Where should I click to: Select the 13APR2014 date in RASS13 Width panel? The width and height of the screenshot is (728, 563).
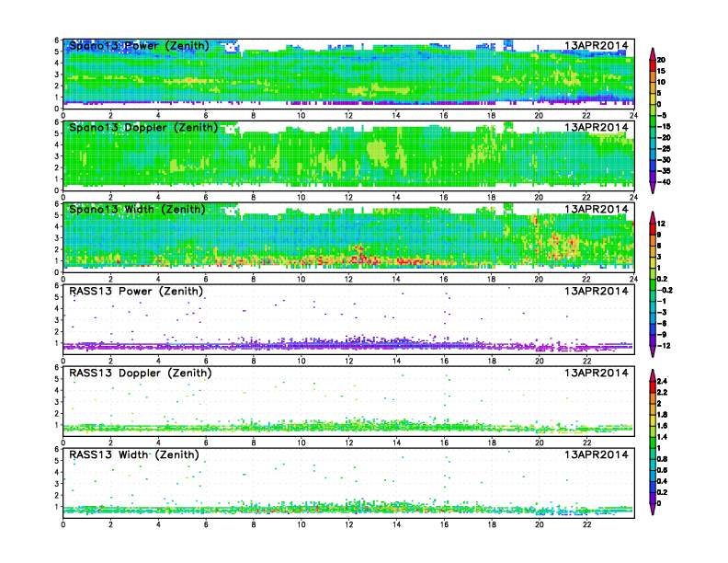click(x=597, y=454)
